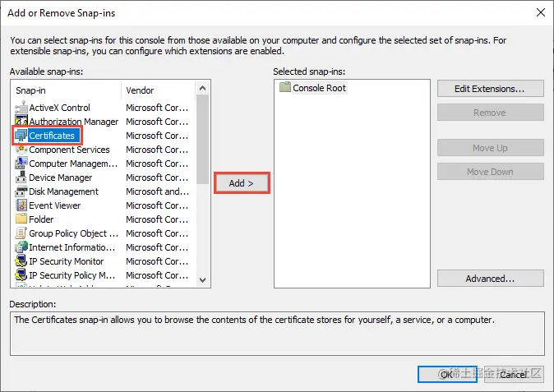
Task: Click the Snap-in column header
Action: [x=67, y=90]
